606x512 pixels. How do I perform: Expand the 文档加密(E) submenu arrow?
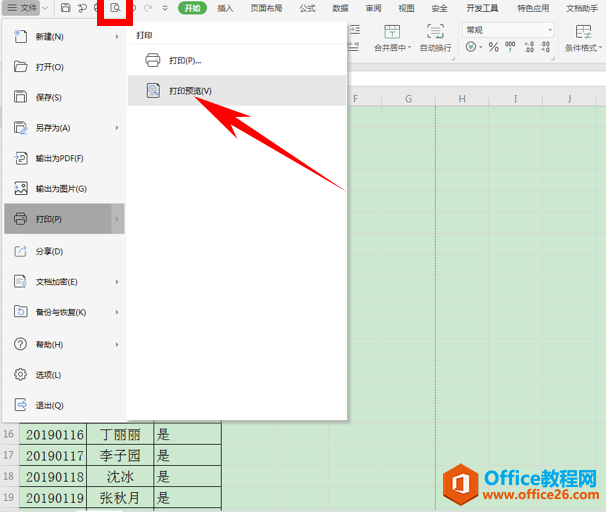point(117,282)
